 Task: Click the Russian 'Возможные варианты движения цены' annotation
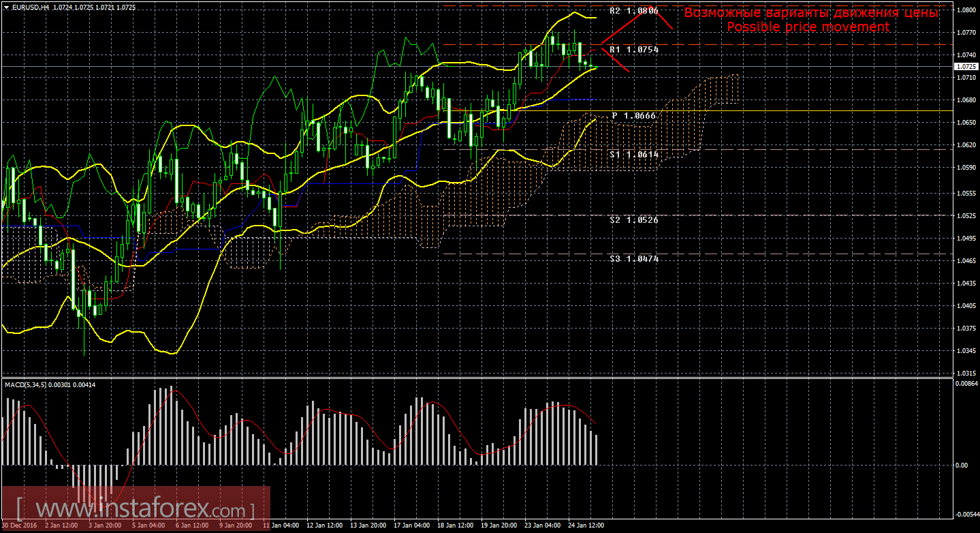(811, 13)
